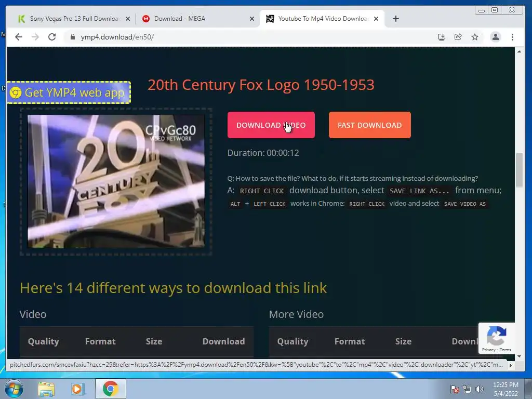Click Get YMP4 web app banner

pos(69,92)
